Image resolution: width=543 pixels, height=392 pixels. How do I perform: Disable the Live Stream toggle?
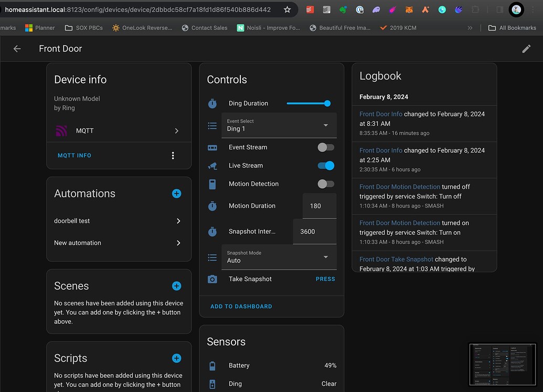326,166
